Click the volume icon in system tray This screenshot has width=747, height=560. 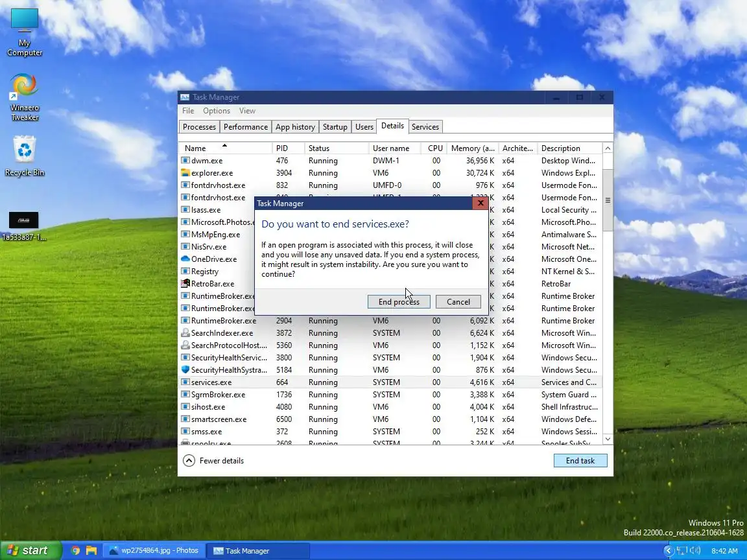(x=695, y=551)
